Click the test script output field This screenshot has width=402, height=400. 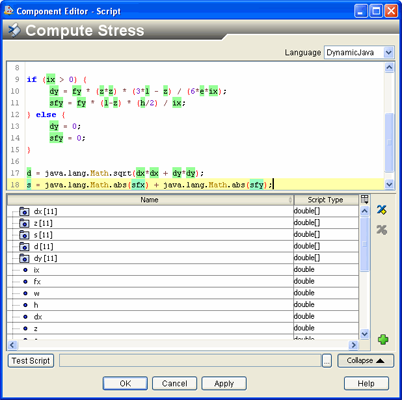coord(190,361)
